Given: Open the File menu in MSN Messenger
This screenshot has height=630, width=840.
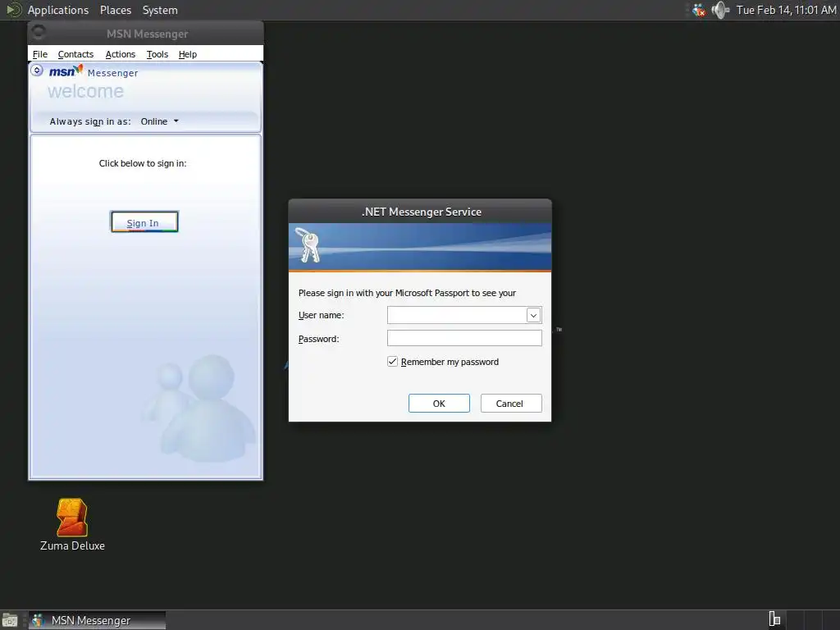Looking at the screenshot, I should click(39, 54).
